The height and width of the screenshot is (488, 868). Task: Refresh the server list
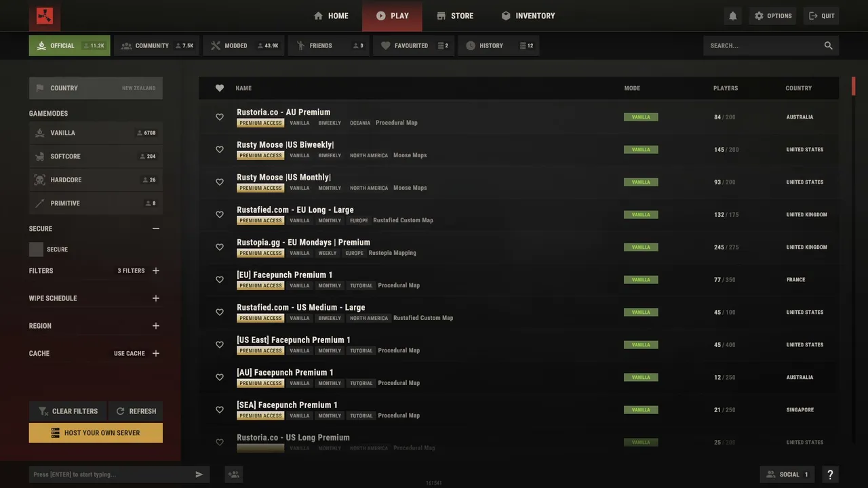click(136, 411)
